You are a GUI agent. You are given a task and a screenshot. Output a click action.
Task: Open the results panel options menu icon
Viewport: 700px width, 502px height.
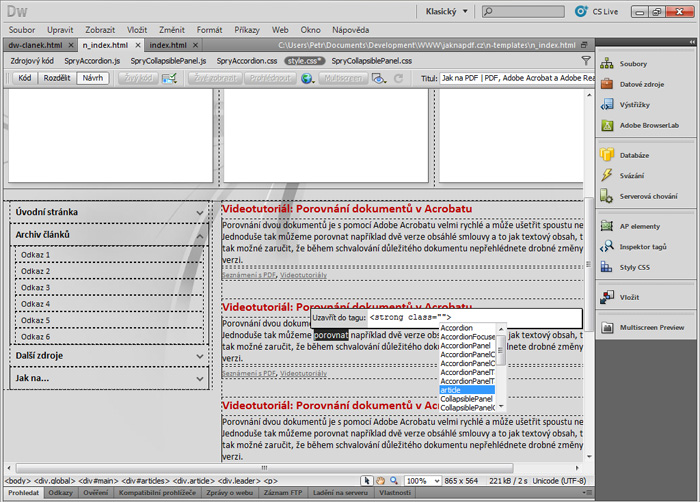pyautogui.click(x=588, y=492)
